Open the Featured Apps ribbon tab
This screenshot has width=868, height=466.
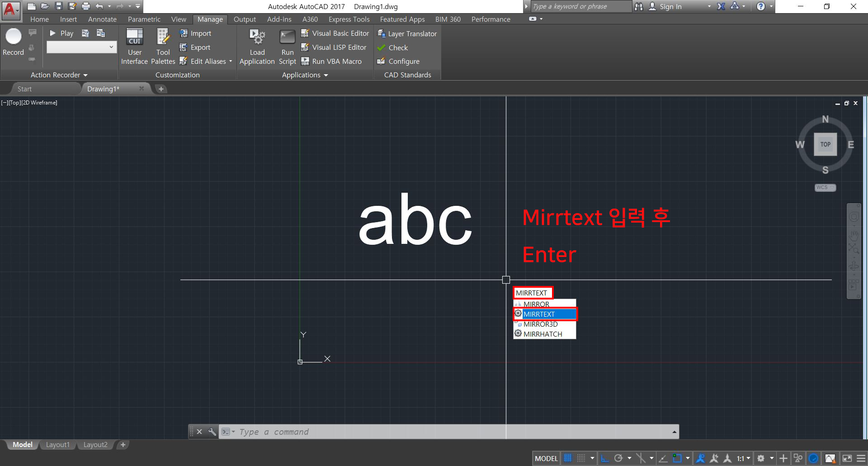[402, 19]
